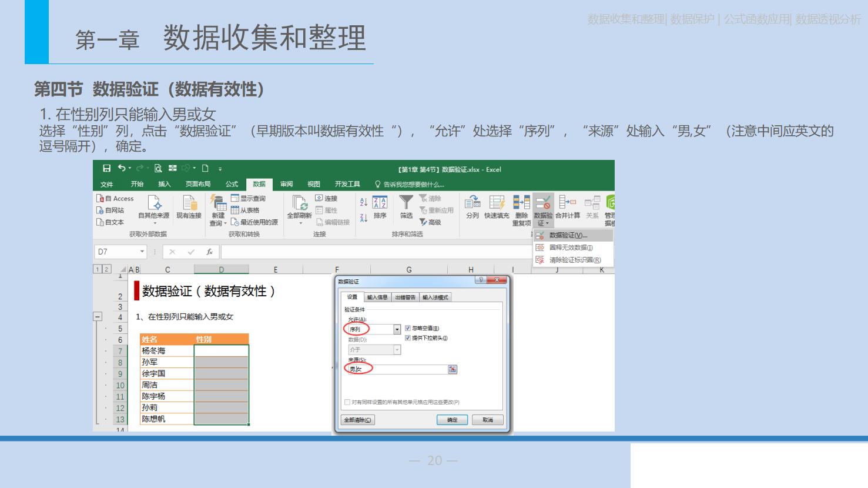
Task: Switch to the 公式 ribbon tab
Action: pos(232,184)
